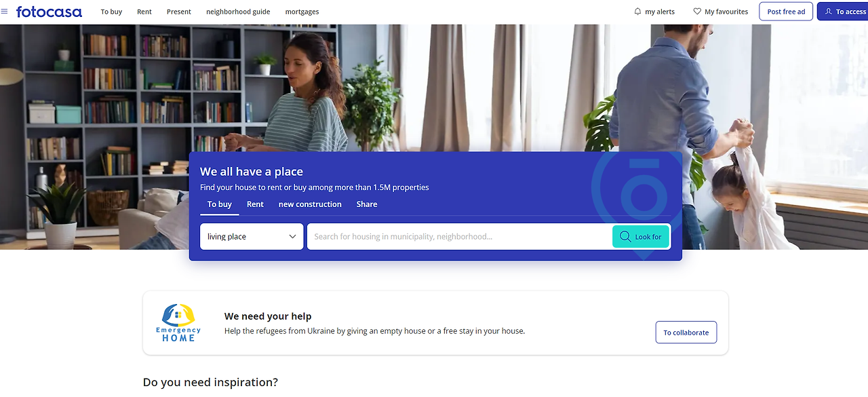The image size is (868, 397).
Task: Click the user icon on To access
Action: [x=828, y=12]
